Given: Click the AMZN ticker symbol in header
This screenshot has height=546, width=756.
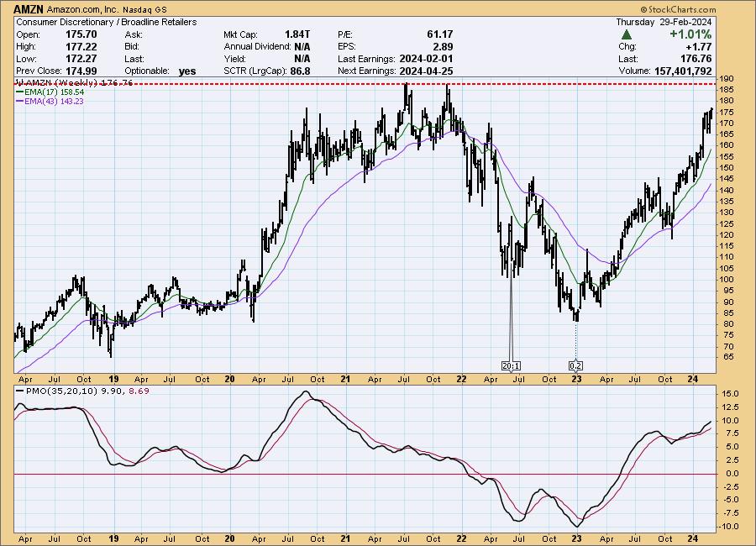Looking at the screenshot, I should (29, 8).
